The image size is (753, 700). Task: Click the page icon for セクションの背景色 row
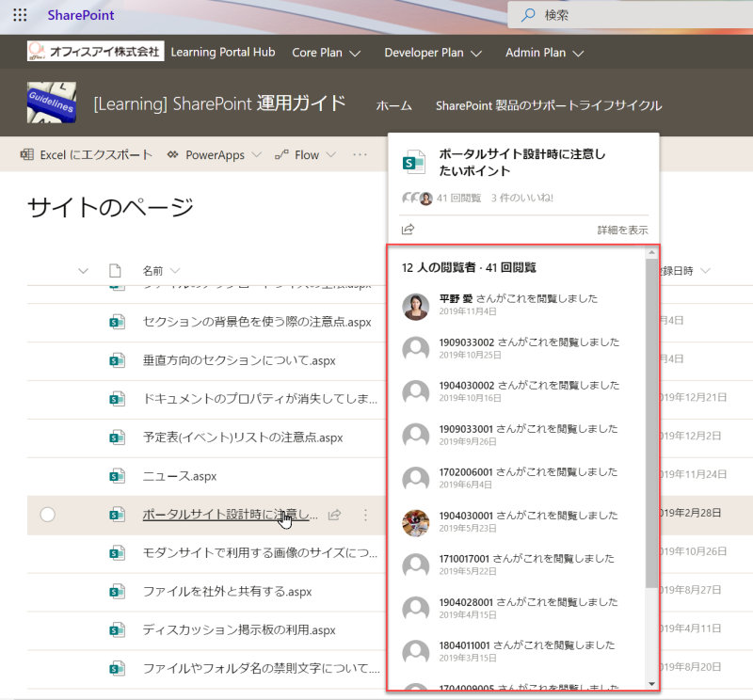pyautogui.click(x=117, y=322)
